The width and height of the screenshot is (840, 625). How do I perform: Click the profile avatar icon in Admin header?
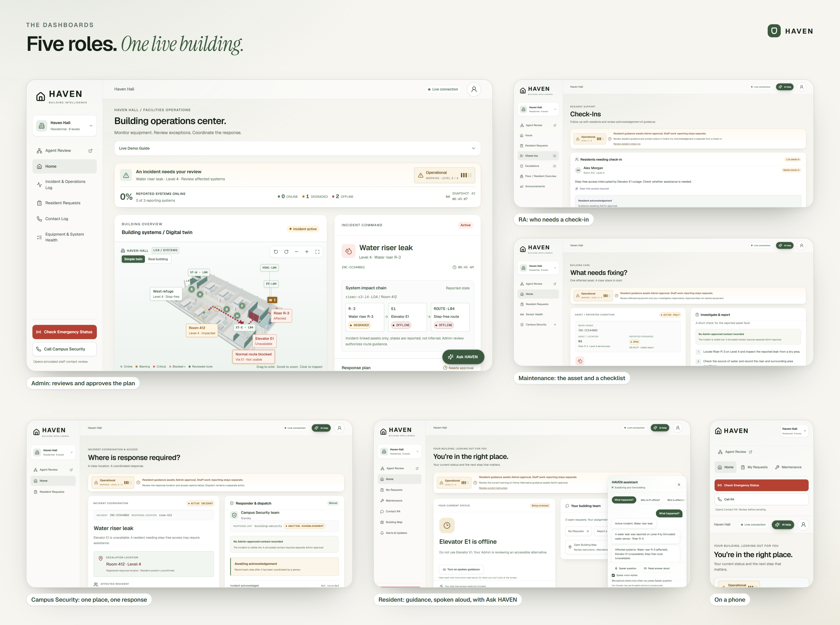pyautogui.click(x=474, y=89)
